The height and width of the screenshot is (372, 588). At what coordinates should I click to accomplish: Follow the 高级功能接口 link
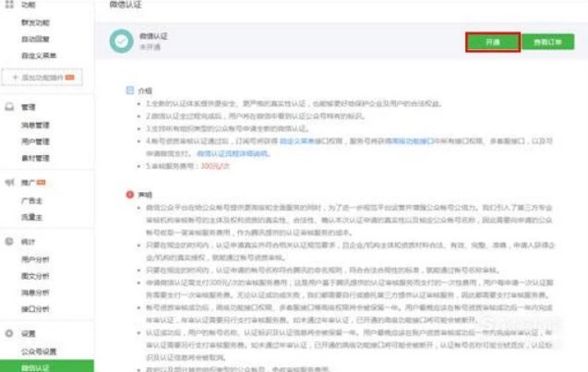click(413, 141)
